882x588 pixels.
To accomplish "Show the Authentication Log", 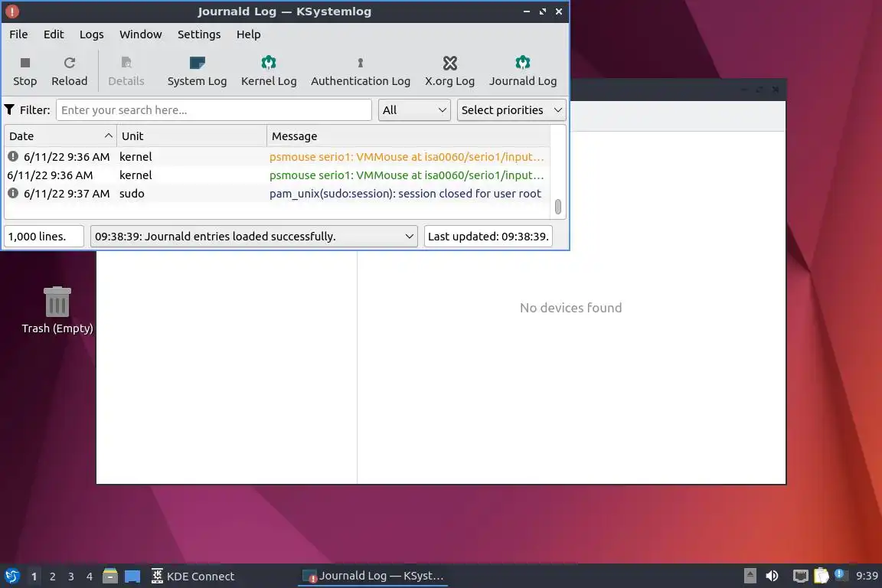I will click(x=361, y=71).
